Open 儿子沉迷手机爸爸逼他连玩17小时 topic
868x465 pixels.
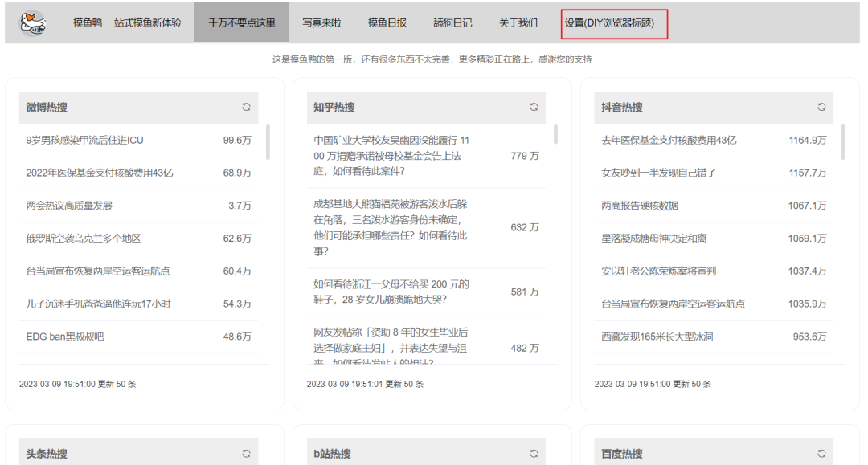pos(99,304)
